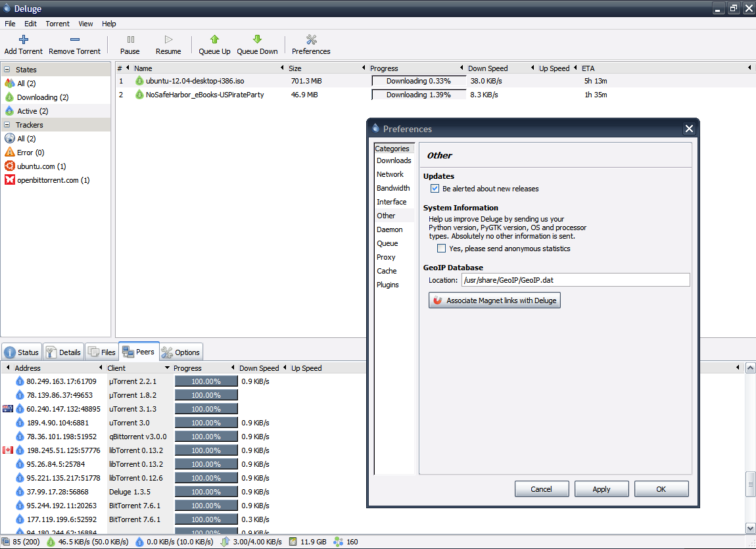Open the Torrent menu
This screenshot has height=549, width=756.
[x=57, y=24]
